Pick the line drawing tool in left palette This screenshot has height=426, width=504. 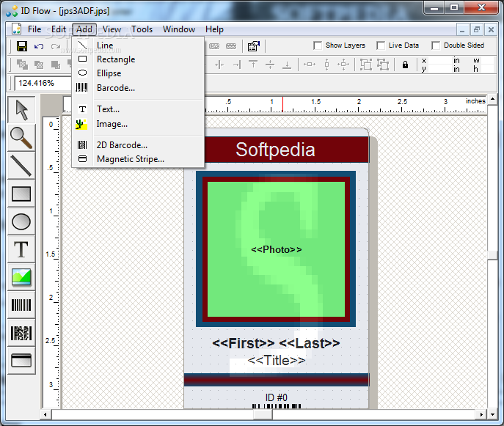(21, 166)
